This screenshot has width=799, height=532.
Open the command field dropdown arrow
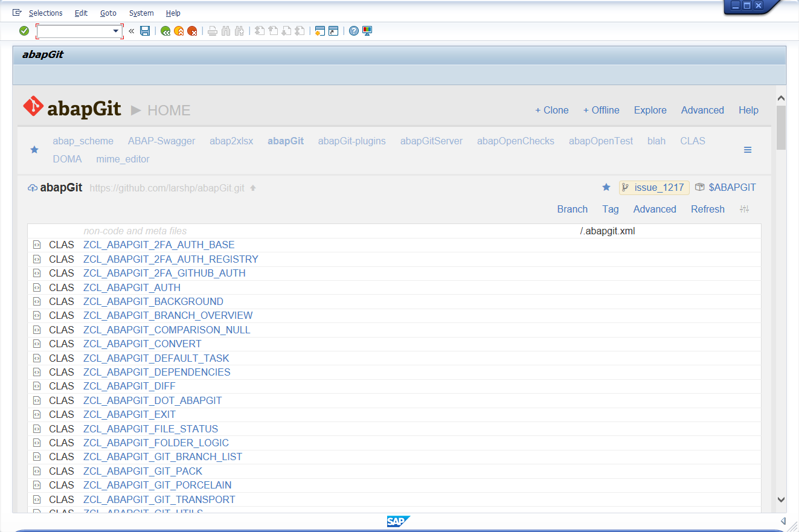tap(115, 30)
